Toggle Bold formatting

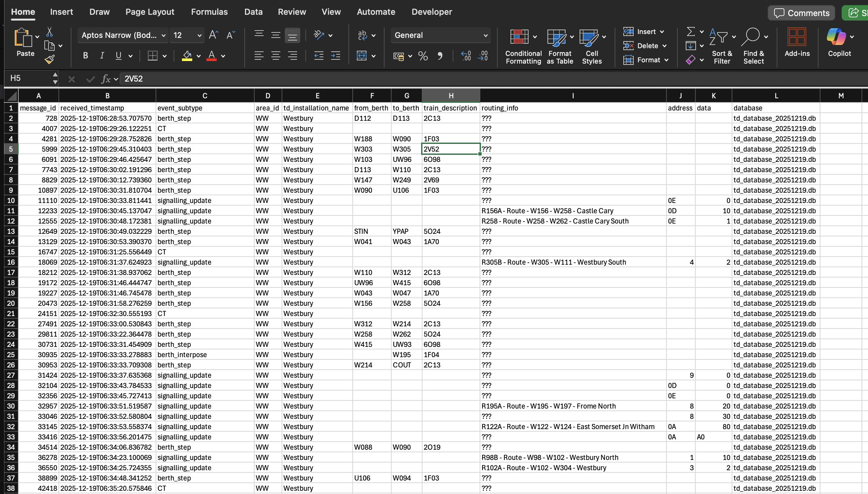(86, 56)
